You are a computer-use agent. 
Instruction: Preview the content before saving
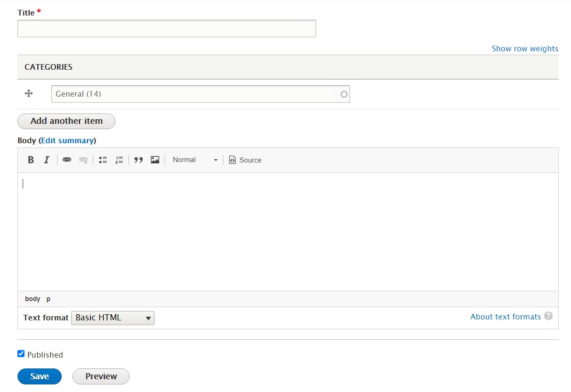click(x=100, y=376)
